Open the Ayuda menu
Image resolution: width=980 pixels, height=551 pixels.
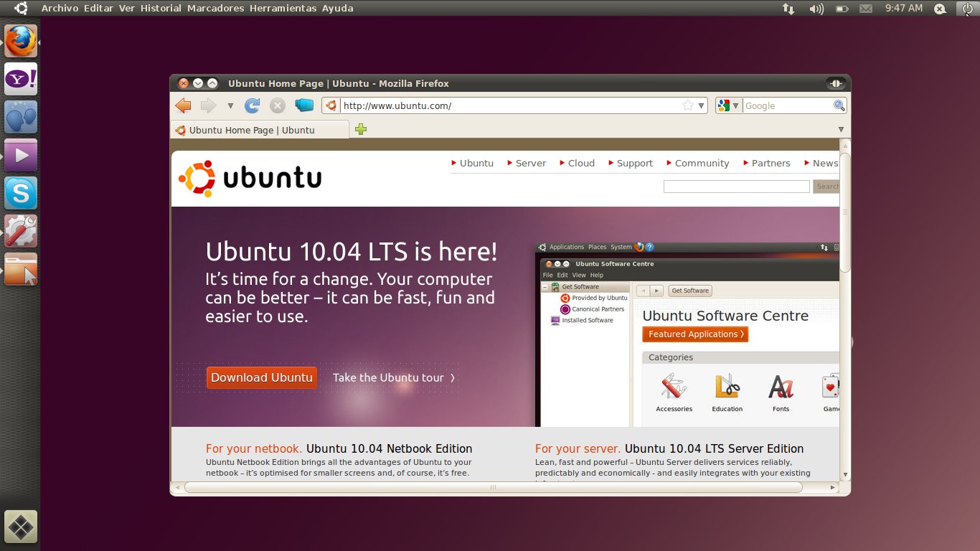[337, 9]
